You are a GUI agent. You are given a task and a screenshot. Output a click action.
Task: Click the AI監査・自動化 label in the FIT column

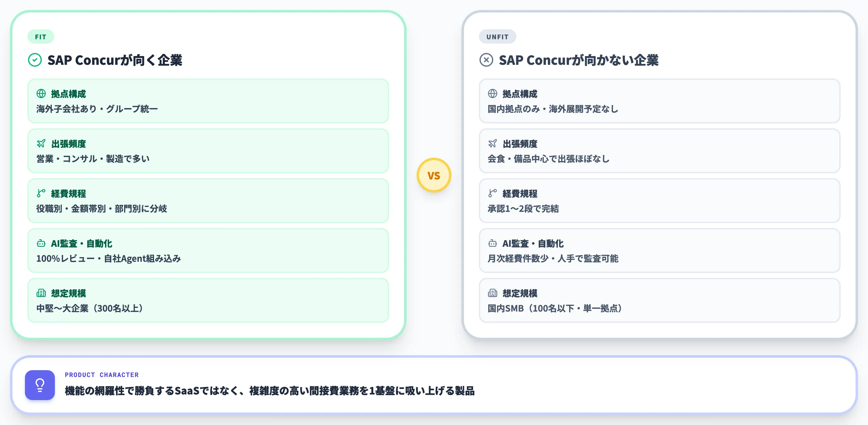pos(82,243)
